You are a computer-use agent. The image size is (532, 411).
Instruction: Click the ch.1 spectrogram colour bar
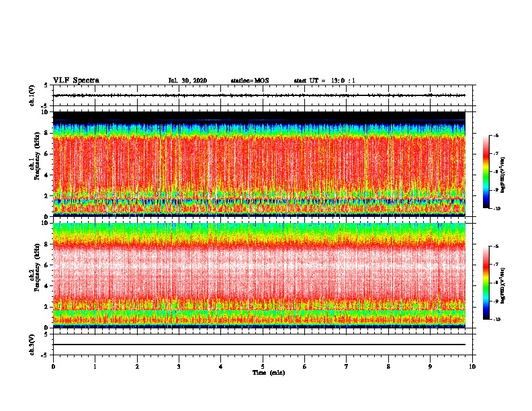point(486,172)
